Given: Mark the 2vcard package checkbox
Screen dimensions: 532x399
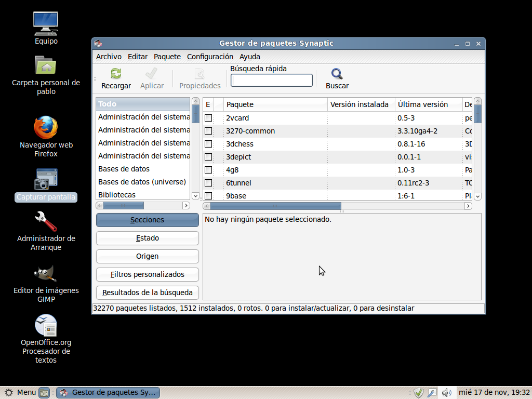Looking at the screenshot, I should [208, 118].
